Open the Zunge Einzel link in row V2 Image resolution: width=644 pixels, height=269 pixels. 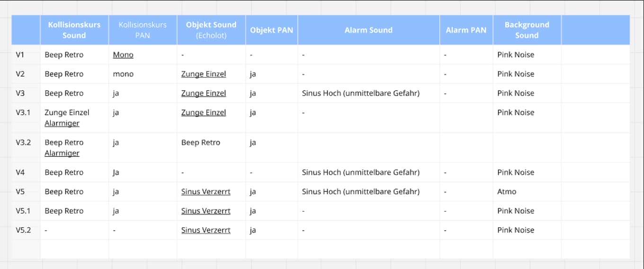pos(204,74)
